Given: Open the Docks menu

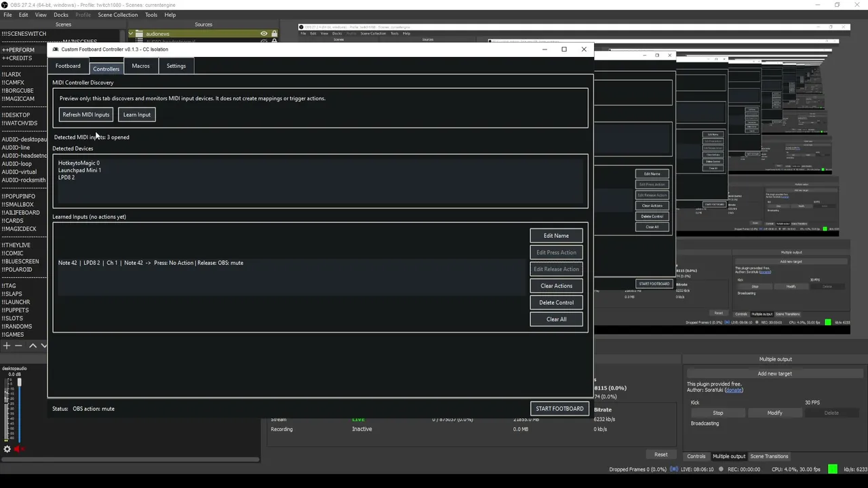Looking at the screenshot, I should click(x=61, y=14).
